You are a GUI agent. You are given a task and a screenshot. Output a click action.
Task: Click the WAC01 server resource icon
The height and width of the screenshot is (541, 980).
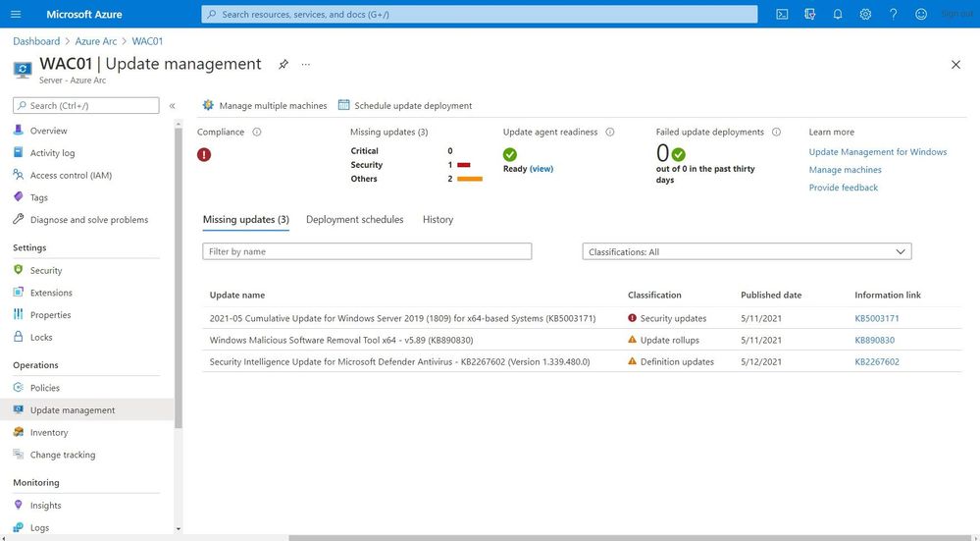click(23, 70)
